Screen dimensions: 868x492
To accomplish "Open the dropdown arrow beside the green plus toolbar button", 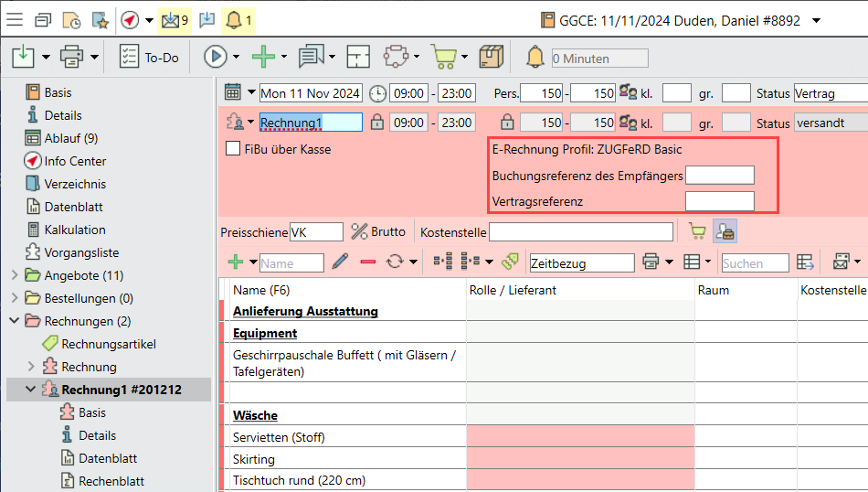I will point(284,58).
